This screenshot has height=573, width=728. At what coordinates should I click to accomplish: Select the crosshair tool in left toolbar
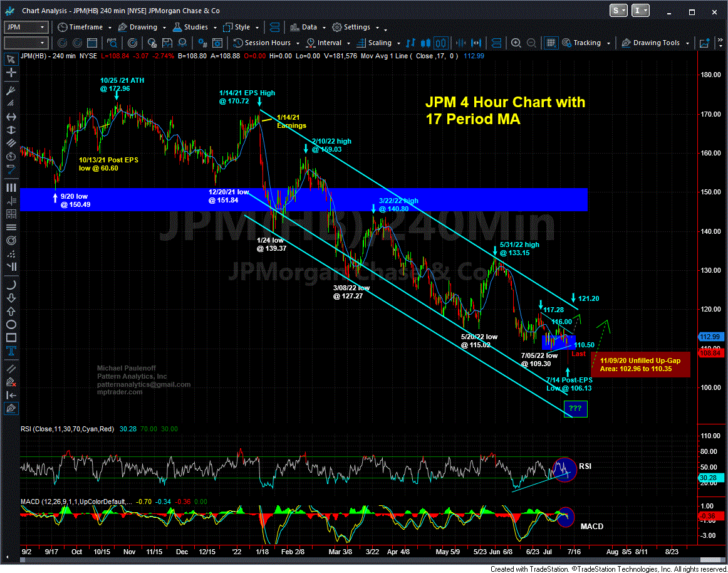point(11,73)
